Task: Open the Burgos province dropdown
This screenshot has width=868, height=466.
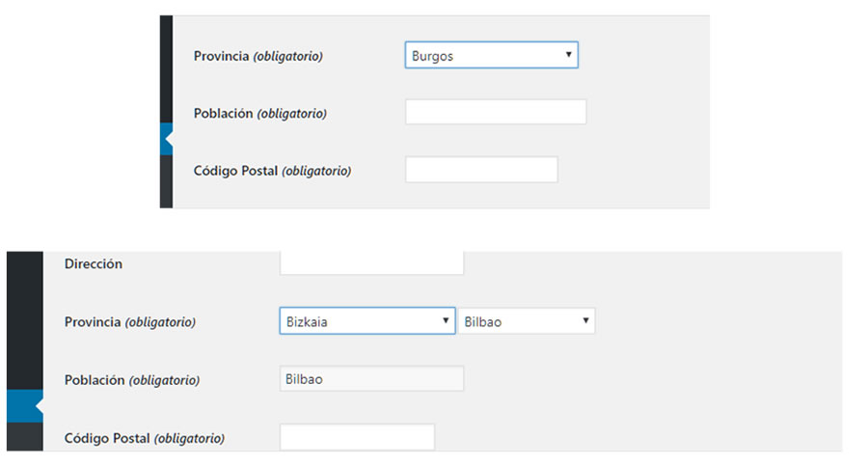Action: tap(491, 56)
